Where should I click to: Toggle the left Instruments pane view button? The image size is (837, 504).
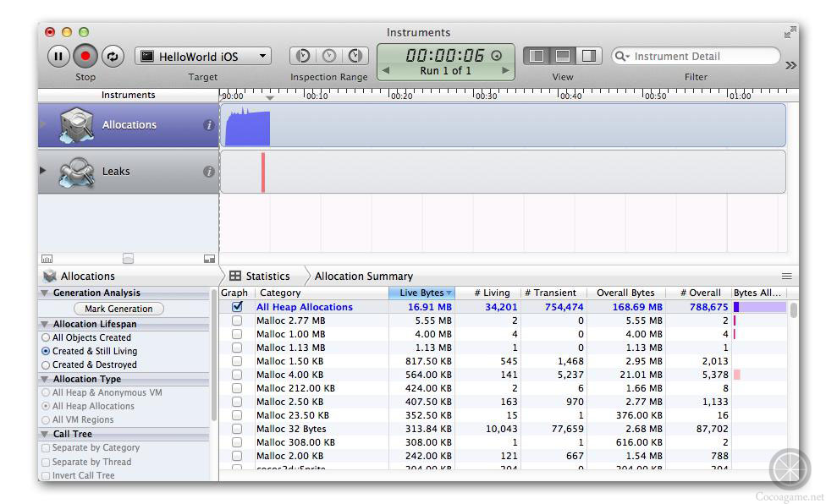[x=537, y=56]
